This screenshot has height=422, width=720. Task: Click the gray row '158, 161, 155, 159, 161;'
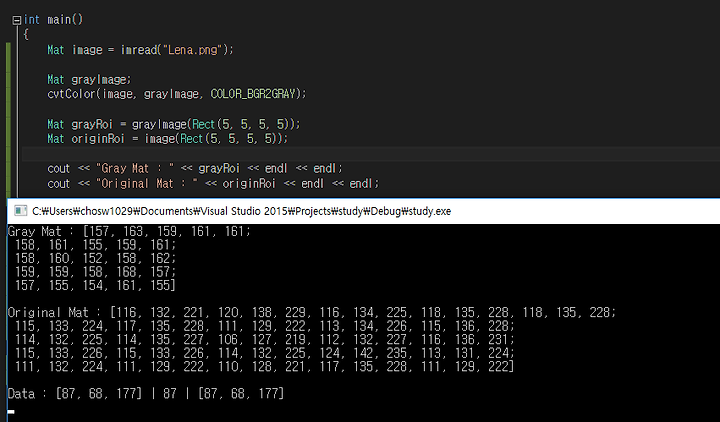[96, 245]
